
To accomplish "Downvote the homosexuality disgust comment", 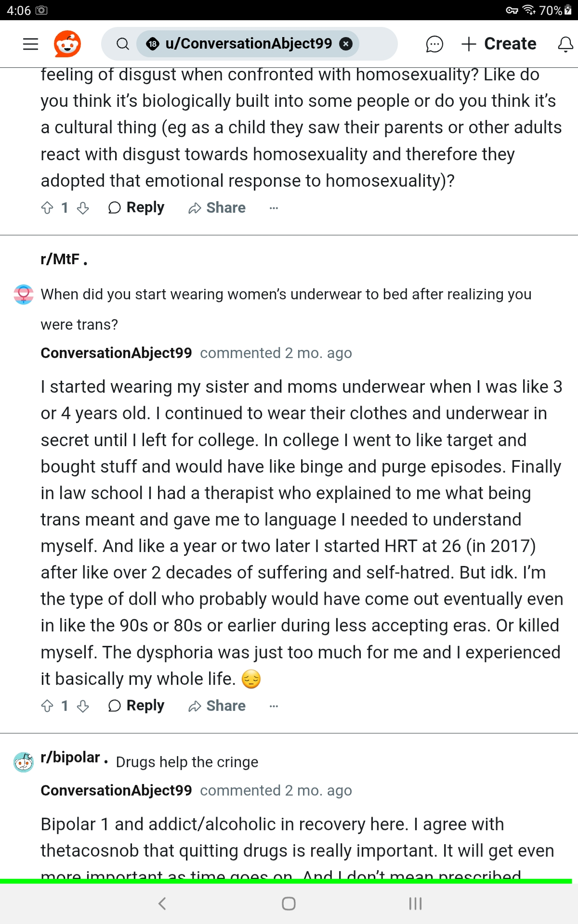I will point(83,208).
